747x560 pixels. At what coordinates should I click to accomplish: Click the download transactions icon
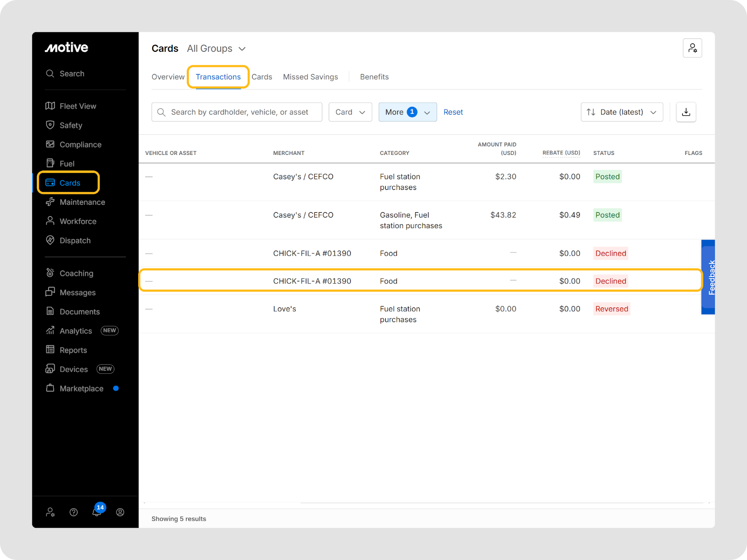coord(686,112)
